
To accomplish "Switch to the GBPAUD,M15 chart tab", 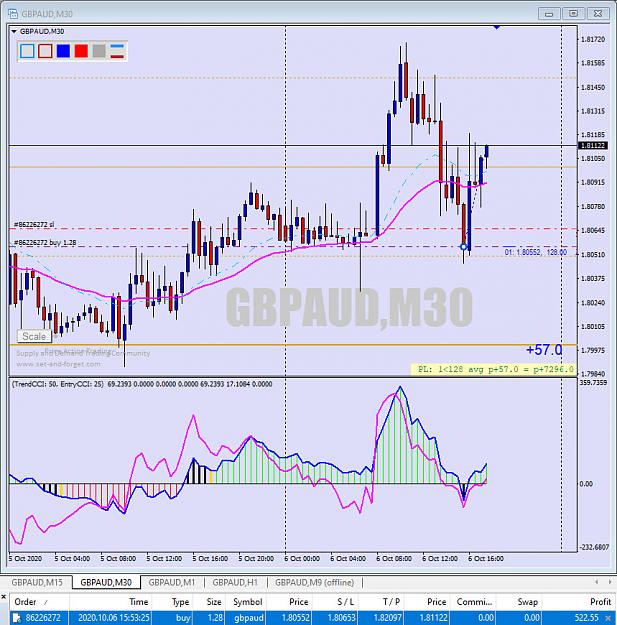I will [37, 582].
